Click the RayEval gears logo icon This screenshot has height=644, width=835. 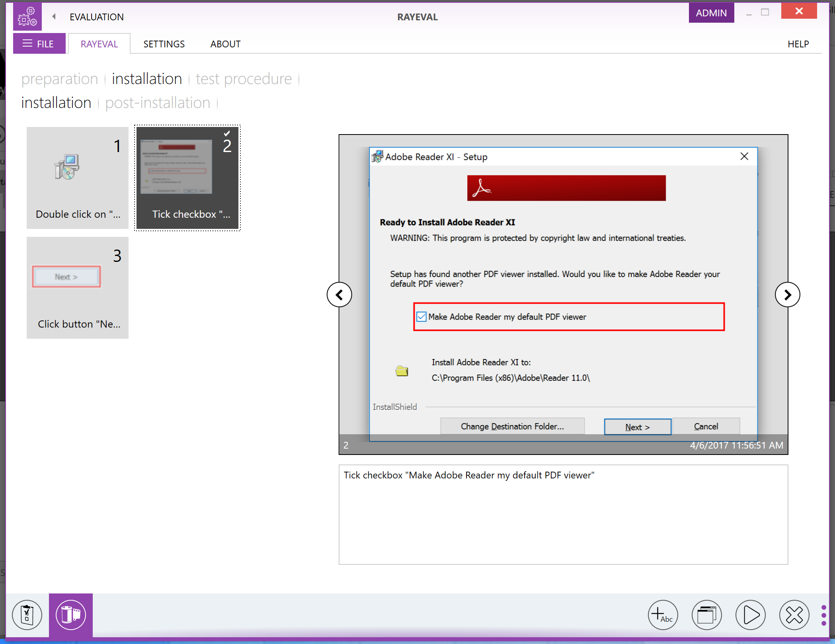click(27, 17)
